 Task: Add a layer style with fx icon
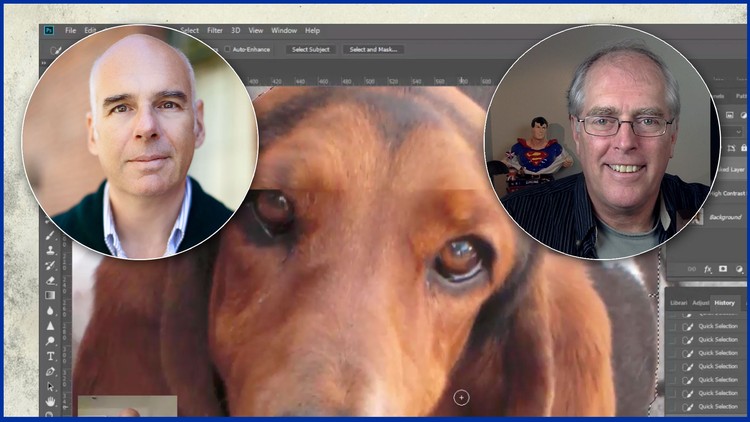707,269
